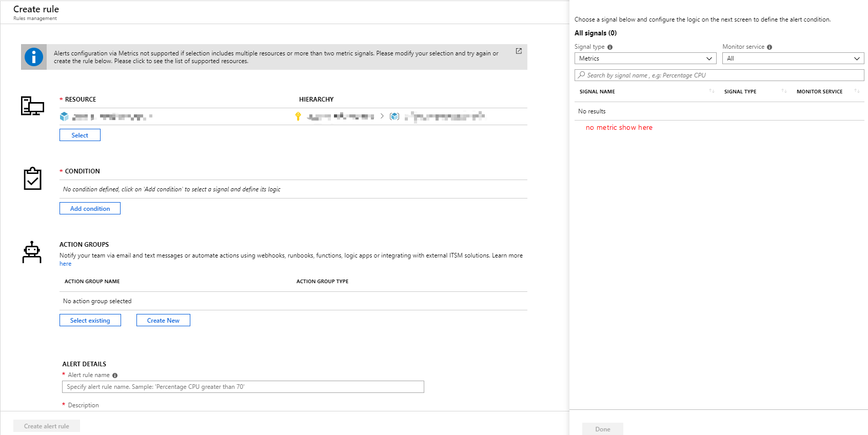The width and height of the screenshot is (868, 435).
Task: Open supported resources list via external-link icon
Action: [x=519, y=51]
